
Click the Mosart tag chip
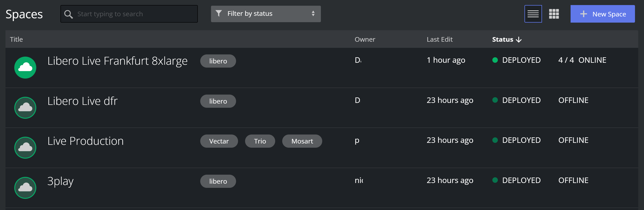pyautogui.click(x=302, y=141)
